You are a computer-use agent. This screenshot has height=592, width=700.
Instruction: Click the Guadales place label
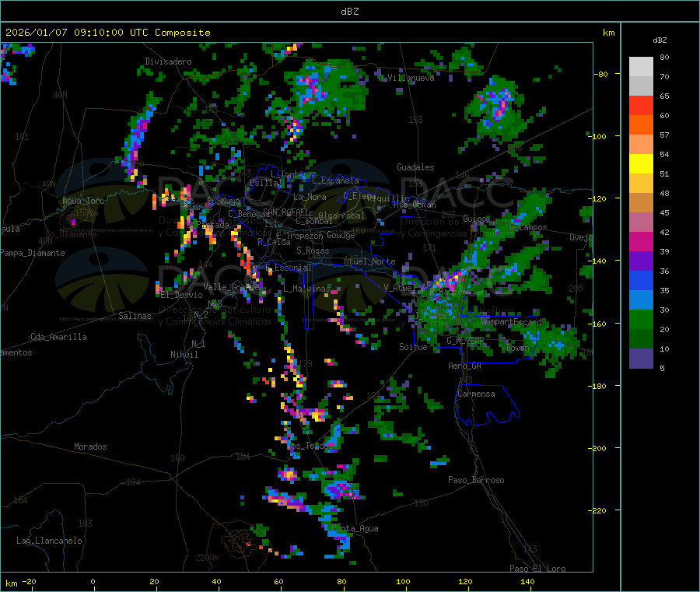click(x=415, y=167)
